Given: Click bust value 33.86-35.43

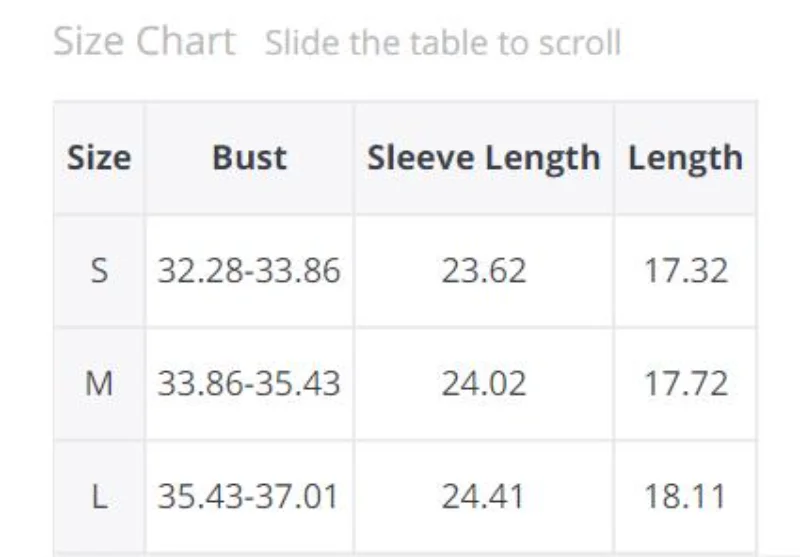Looking at the screenshot, I should (x=249, y=383).
